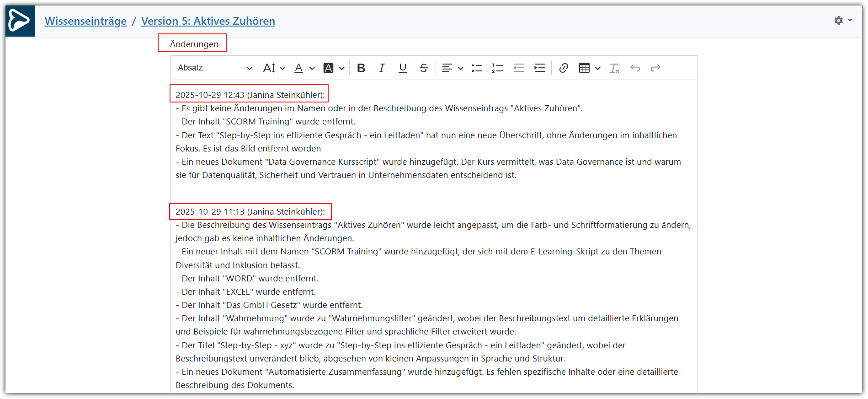Redo the last edit
The height and width of the screenshot is (399, 868).
tap(655, 68)
